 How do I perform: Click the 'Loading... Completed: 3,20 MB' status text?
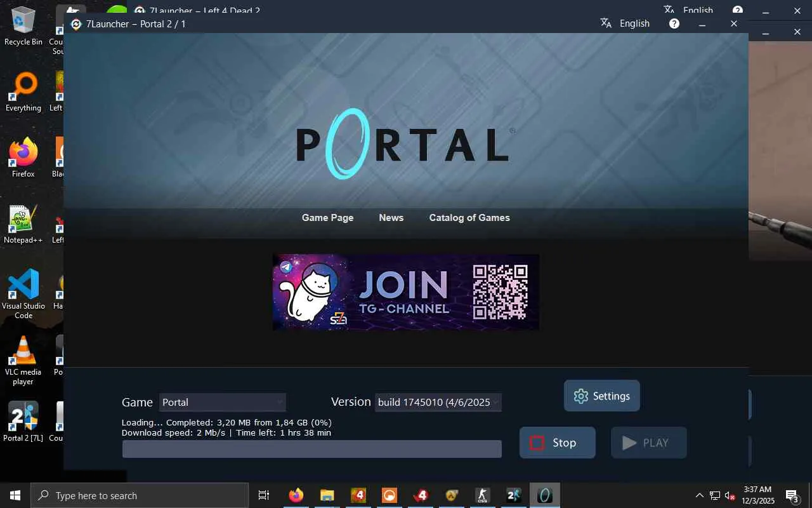coord(226,422)
